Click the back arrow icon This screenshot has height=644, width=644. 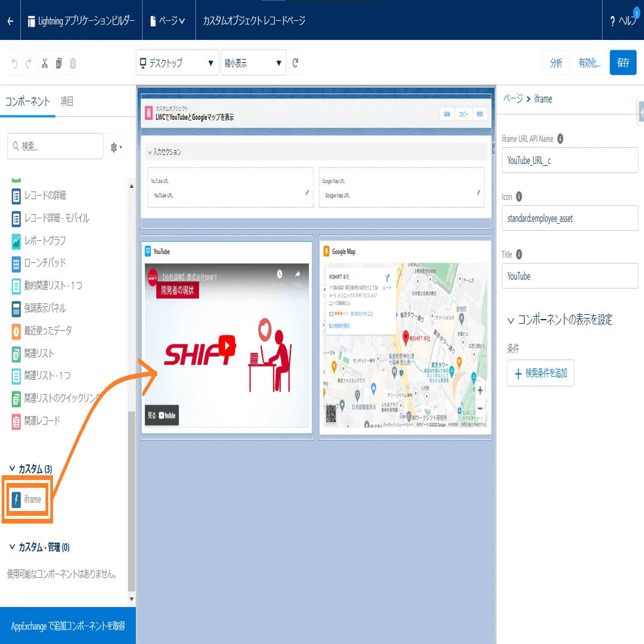pos(10,20)
